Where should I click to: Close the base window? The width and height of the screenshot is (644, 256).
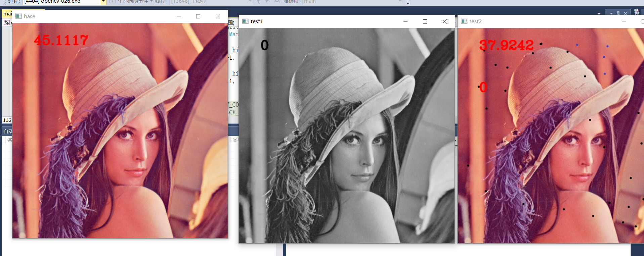218,16
